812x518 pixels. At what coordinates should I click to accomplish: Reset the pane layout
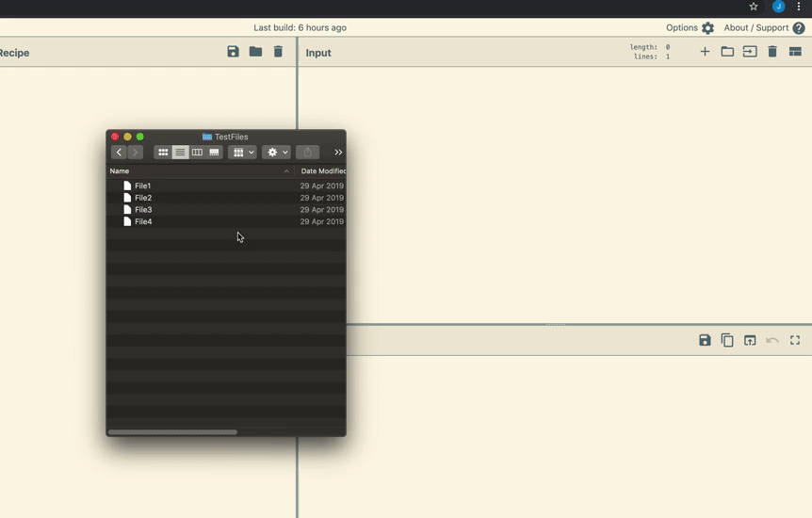[x=795, y=52]
